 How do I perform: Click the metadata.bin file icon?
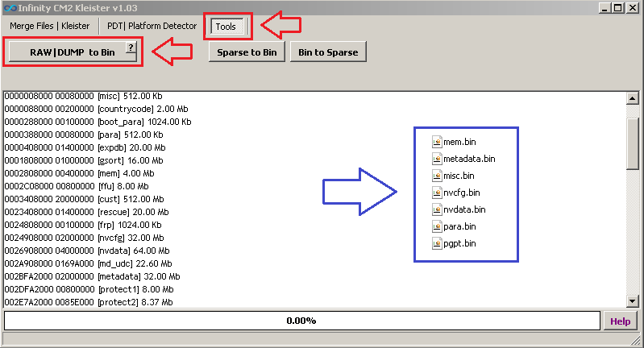437,159
